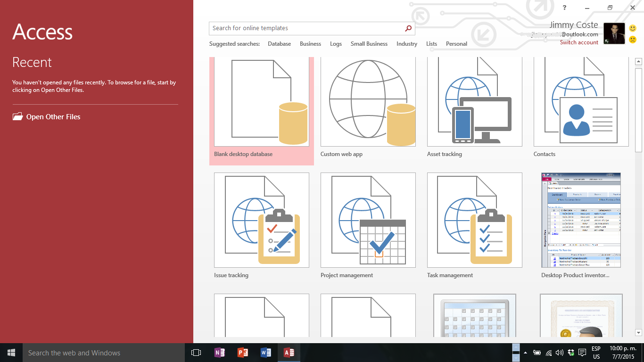Click template list scroll down arrow
Screen dimensions: 644x362
(639, 333)
